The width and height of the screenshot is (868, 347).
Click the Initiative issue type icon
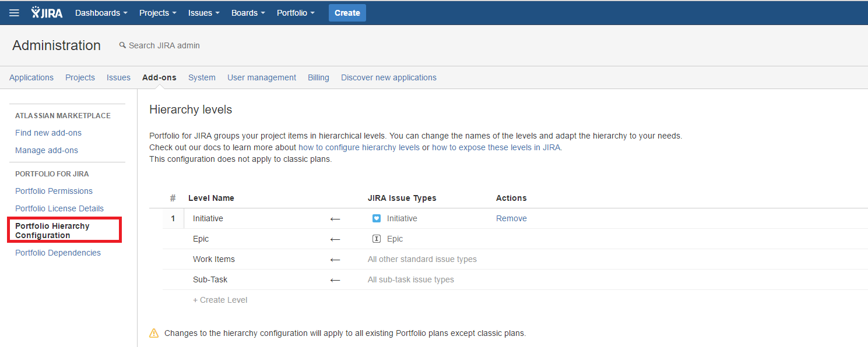tap(377, 218)
